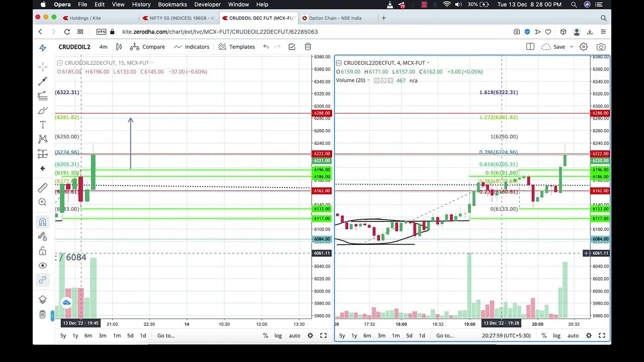Select the Text annotation tool
Screen dimensions: 644x362
43,125
